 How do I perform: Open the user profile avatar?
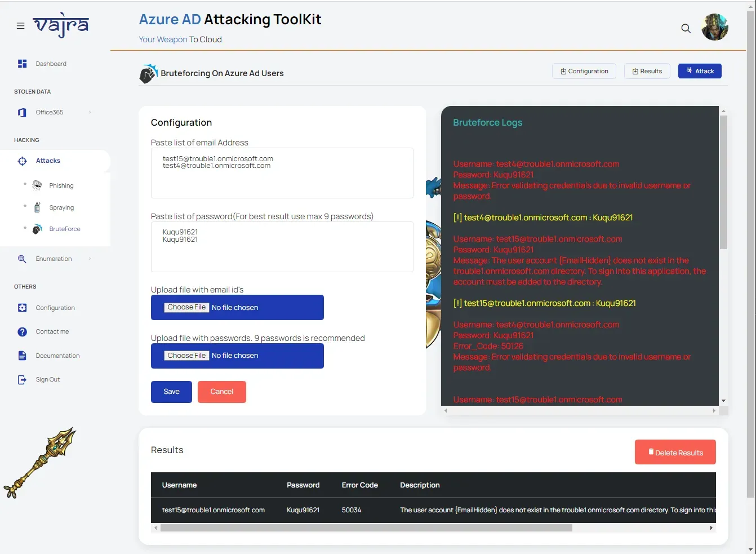[x=715, y=27]
